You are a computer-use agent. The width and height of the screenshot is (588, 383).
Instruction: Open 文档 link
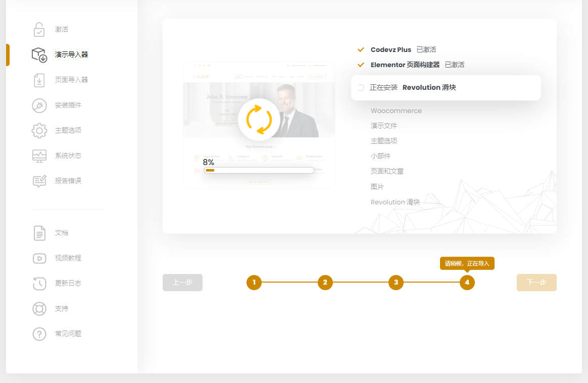click(x=62, y=233)
